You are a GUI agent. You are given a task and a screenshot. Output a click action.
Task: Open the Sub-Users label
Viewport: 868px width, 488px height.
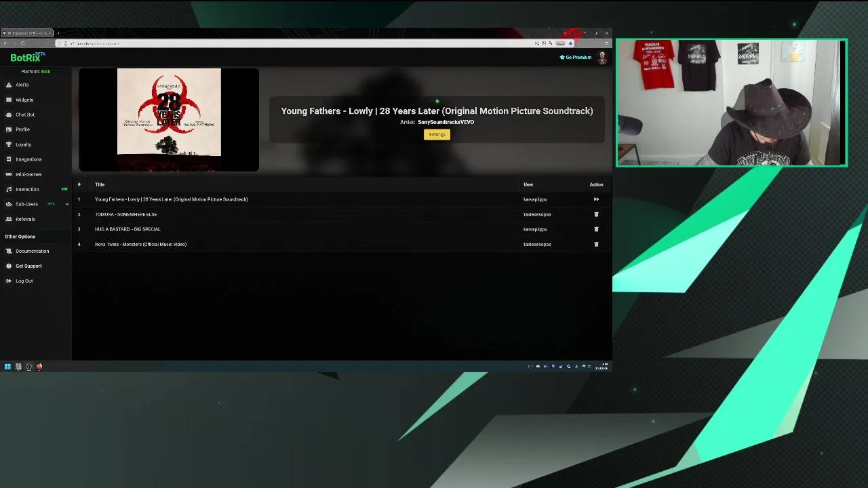tap(26, 204)
